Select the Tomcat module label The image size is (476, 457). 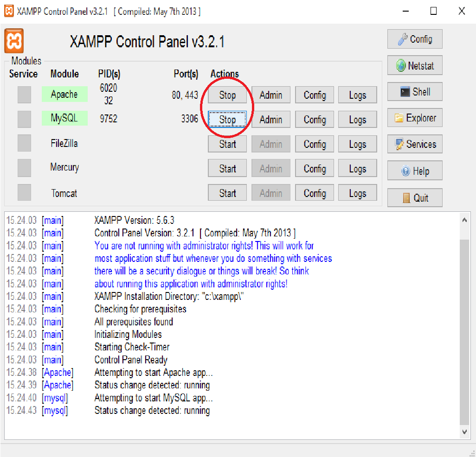click(x=64, y=193)
